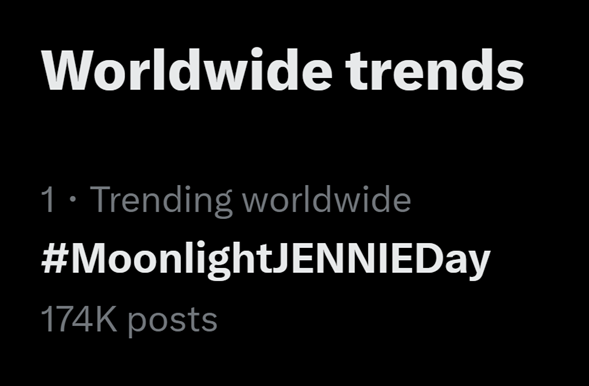Click the Worldwide trends heading
Viewport: 589px width, 386px height.
pos(282,70)
